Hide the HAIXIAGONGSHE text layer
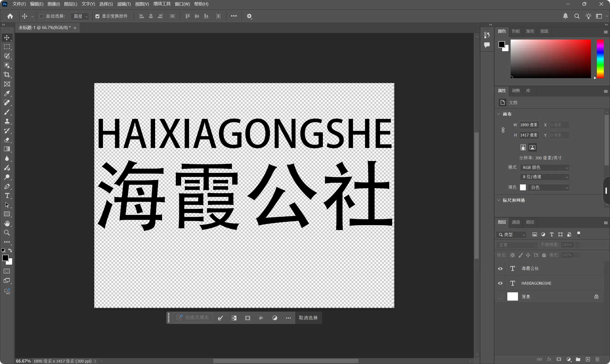The height and width of the screenshot is (364, 610). [x=500, y=283]
